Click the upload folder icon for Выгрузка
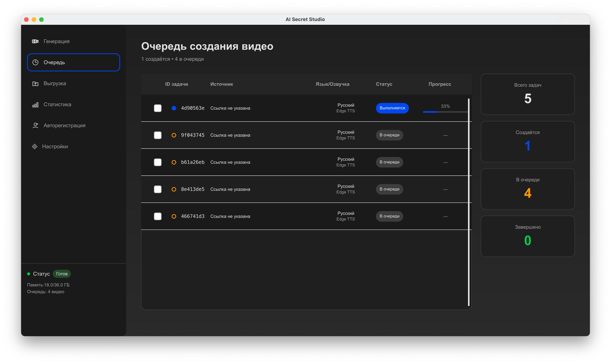 [35, 84]
